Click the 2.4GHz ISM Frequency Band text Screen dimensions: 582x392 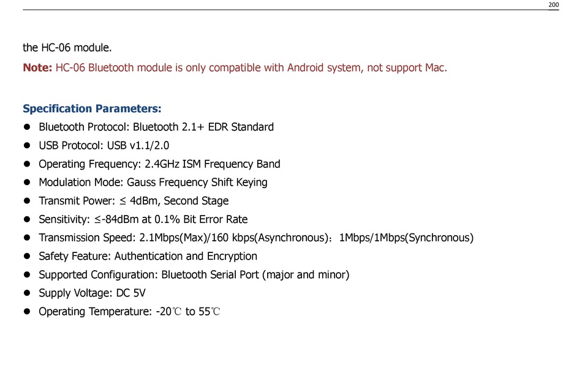[x=213, y=164]
